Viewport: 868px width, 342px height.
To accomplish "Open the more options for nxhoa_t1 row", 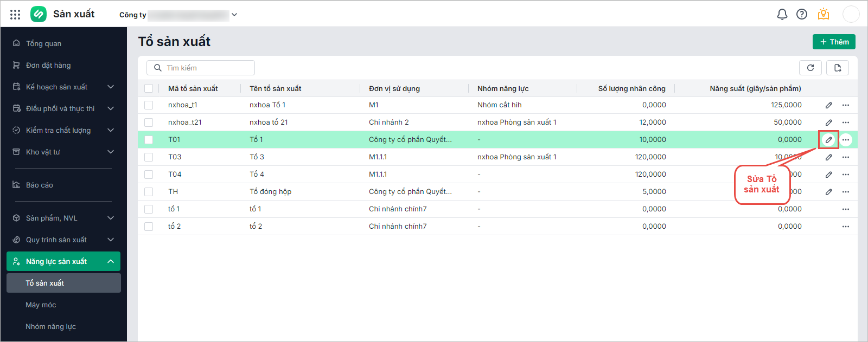I will pyautogui.click(x=845, y=105).
